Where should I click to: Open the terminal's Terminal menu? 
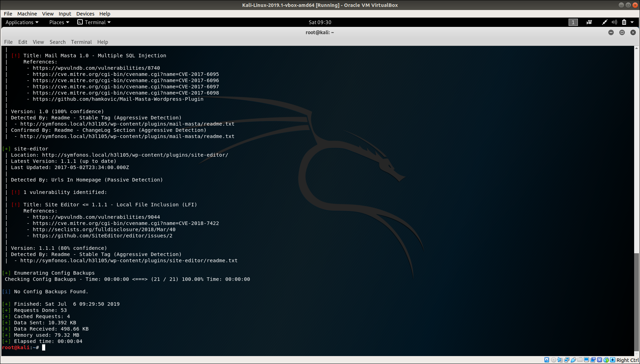pyautogui.click(x=81, y=42)
